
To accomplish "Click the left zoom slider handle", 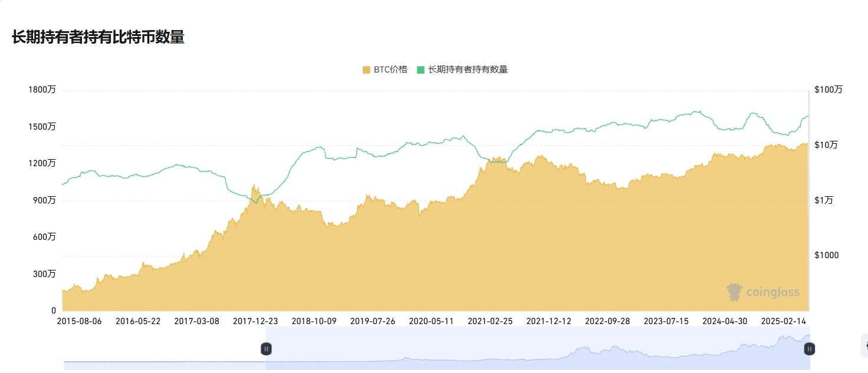I will point(266,349).
